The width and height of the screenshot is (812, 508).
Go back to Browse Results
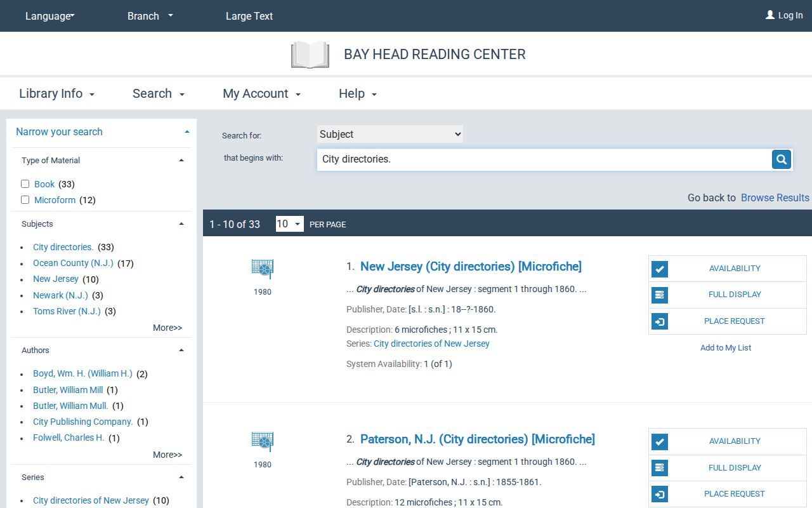click(775, 197)
